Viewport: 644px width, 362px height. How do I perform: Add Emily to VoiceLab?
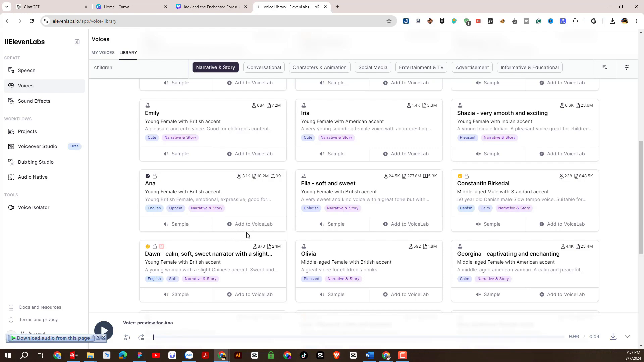point(250,154)
